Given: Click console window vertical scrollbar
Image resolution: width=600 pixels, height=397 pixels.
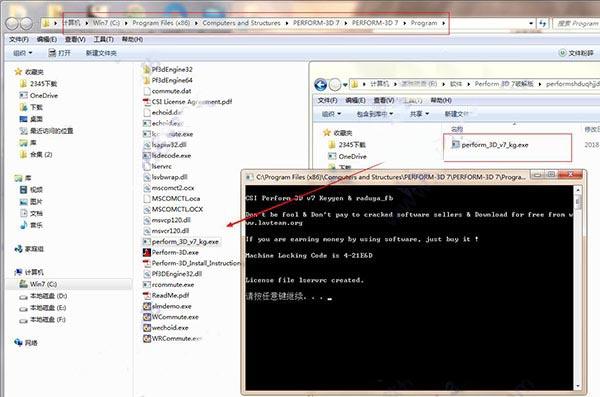Looking at the screenshot, I should coord(578,288).
